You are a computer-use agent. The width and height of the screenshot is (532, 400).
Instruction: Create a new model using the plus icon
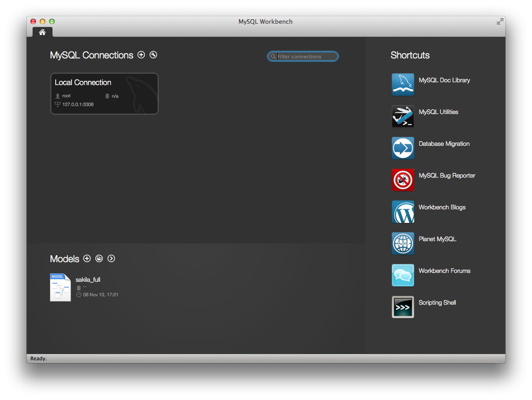coord(87,258)
